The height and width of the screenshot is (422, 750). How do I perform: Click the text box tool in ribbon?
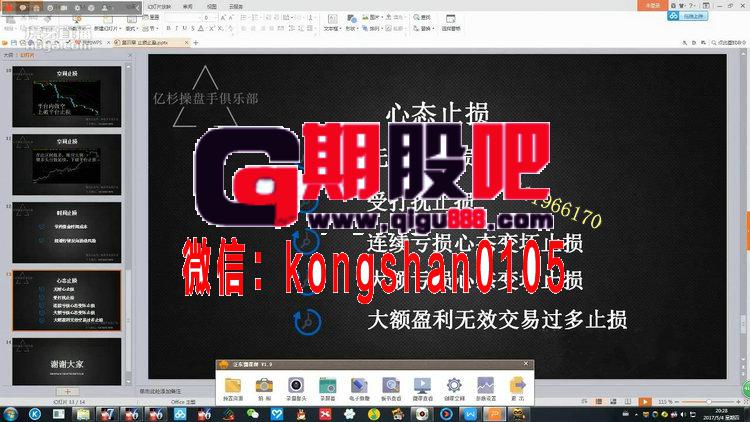coord(331,22)
